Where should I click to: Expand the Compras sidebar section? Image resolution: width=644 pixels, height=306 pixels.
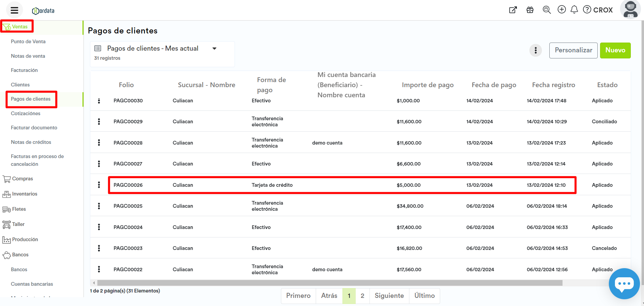click(22, 179)
